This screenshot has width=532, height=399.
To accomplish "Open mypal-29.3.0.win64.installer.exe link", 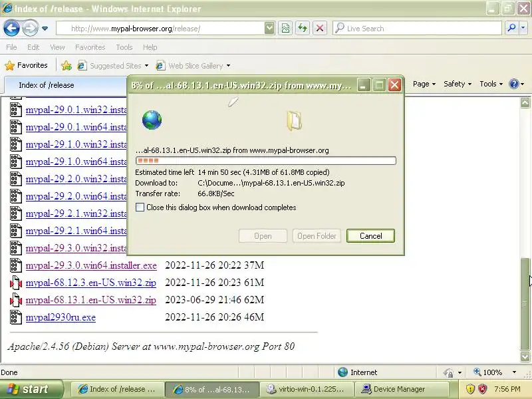I will point(91,265).
